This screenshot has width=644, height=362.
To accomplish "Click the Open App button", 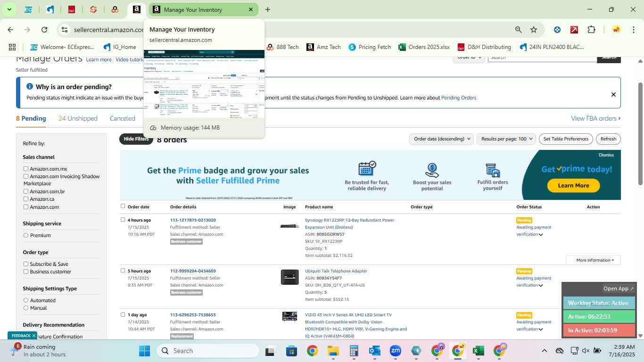I will click(619, 288).
